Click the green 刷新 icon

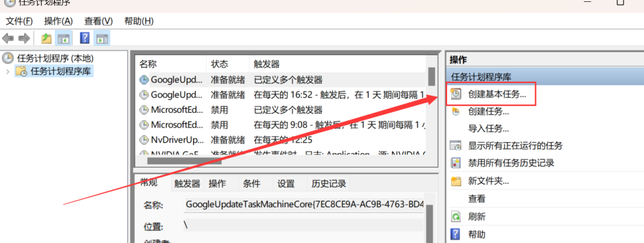456,217
